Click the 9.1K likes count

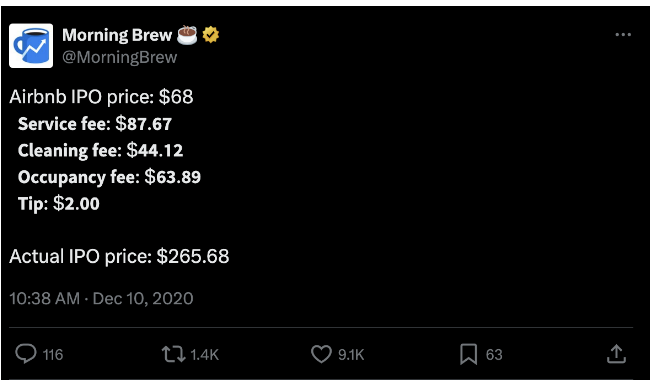coord(351,355)
